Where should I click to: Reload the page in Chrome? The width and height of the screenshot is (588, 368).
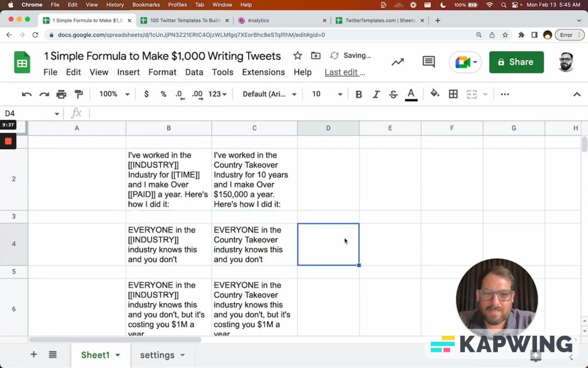(x=35, y=35)
